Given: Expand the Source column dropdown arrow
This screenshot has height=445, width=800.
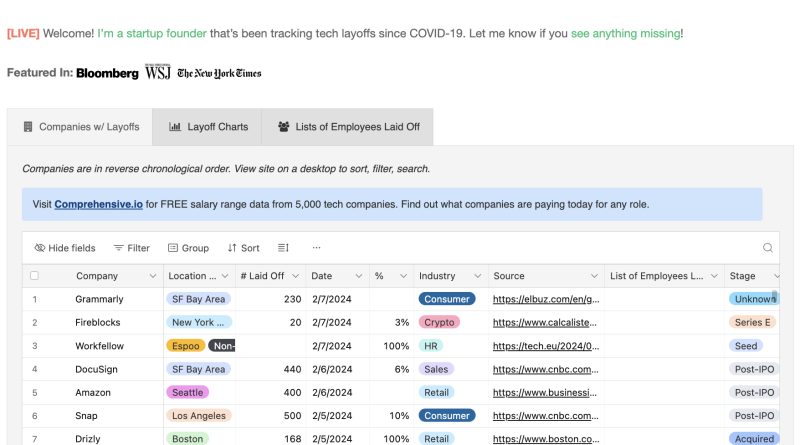Looking at the screenshot, I should 594,276.
